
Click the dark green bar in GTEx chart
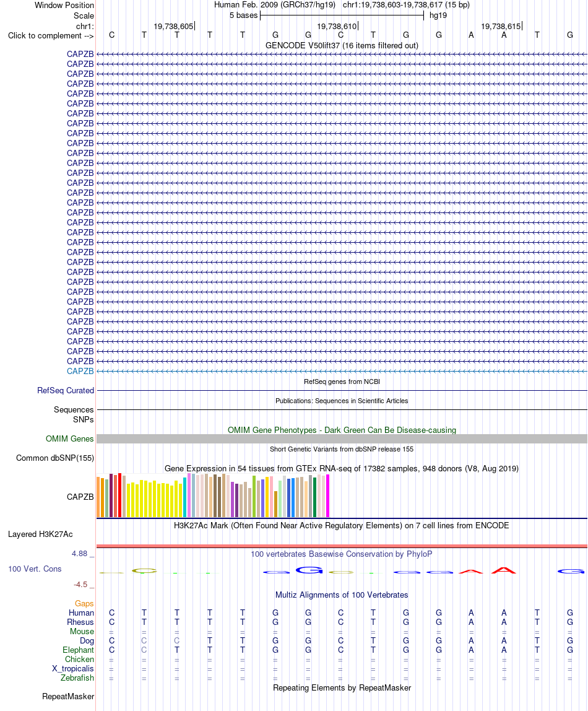pos(315,497)
